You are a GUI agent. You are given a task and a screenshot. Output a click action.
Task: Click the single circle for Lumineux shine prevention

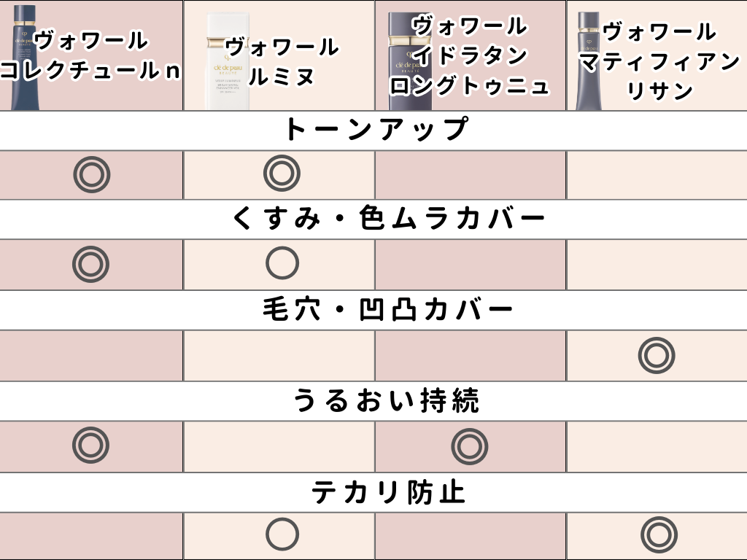(282, 534)
